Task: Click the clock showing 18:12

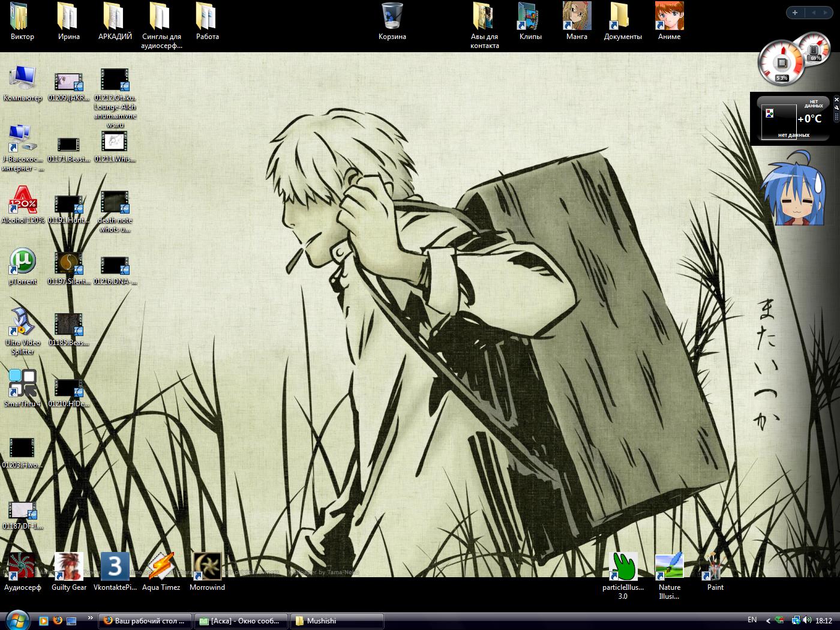Action: click(824, 621)
